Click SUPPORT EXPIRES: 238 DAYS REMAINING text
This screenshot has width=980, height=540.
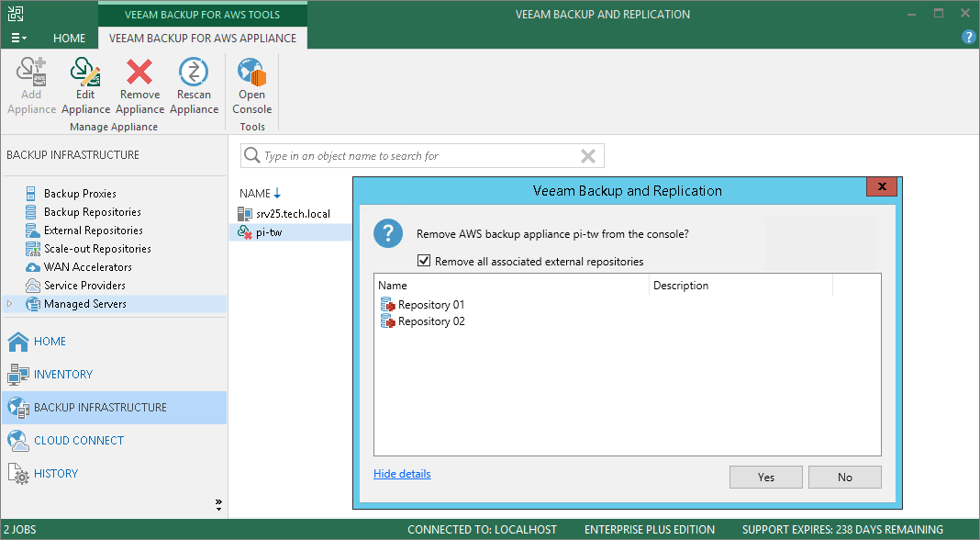(842, 529)
